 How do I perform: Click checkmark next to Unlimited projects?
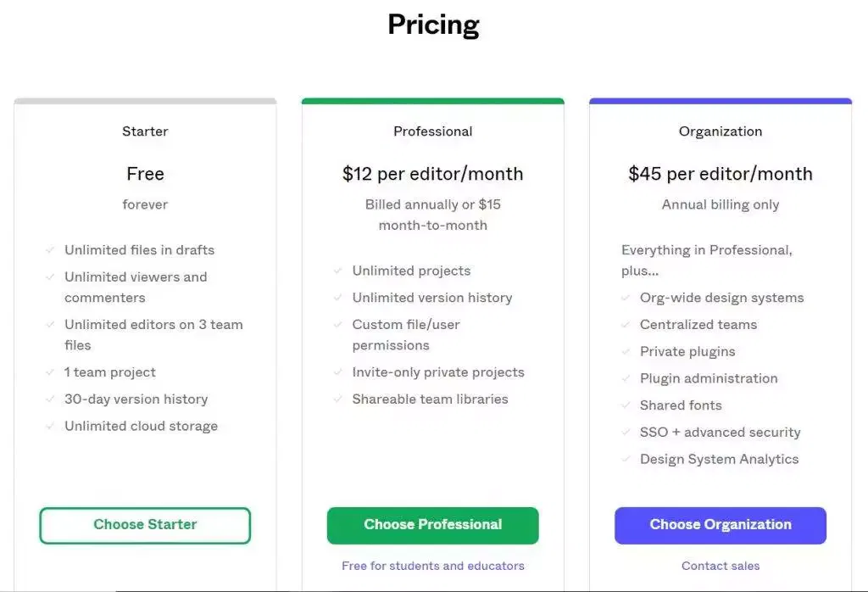pyautogui.click(x=338, y=271)
